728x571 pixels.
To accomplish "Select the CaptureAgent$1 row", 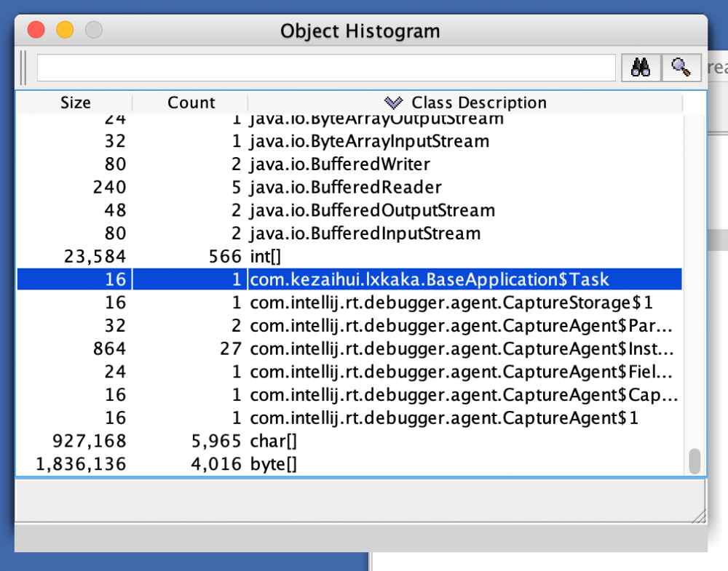I will coord(349,418).
